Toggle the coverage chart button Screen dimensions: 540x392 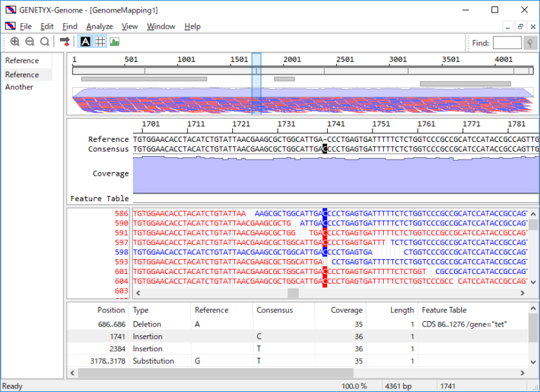point(115,41)
